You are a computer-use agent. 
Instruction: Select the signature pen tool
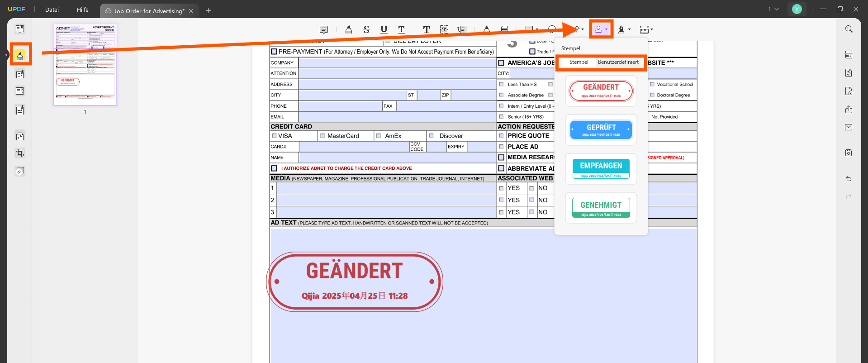(x=621, y=29)
